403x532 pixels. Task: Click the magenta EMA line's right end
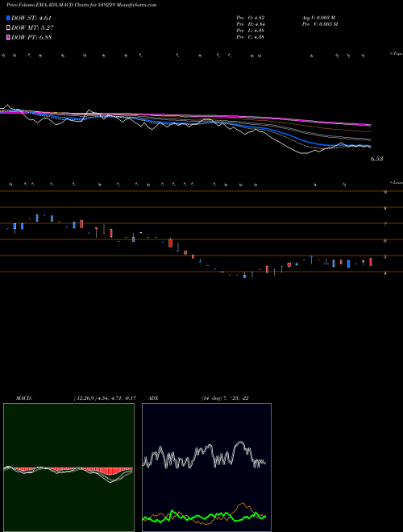click(369, 125)
